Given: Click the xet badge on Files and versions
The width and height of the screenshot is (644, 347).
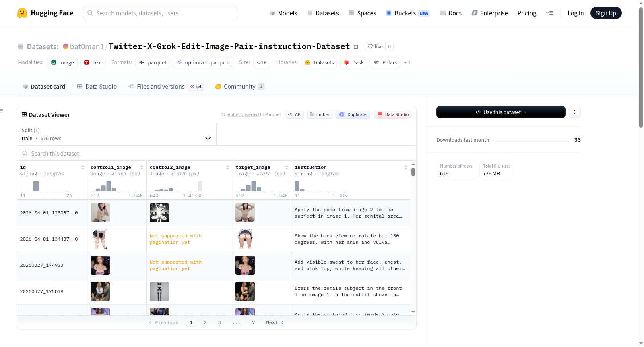Looking at the screenshot, I should point(196,87).
